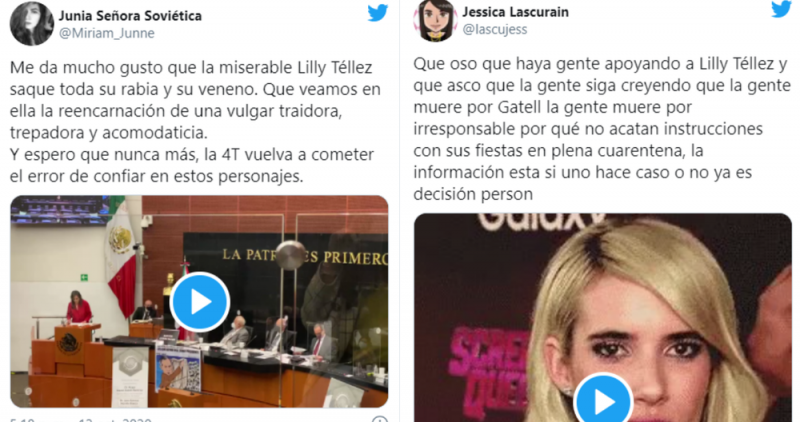Screen dimensions: 800x422
Task: Click the Twitter bird icon on Junia's tweet
Action: click(x=378, y=13)
